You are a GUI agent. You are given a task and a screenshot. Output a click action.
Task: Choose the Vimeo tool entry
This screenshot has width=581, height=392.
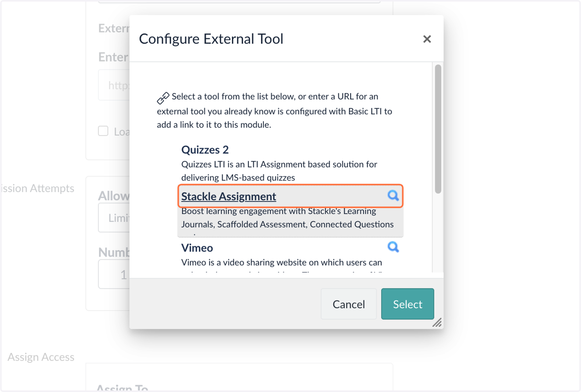[197, 248]
